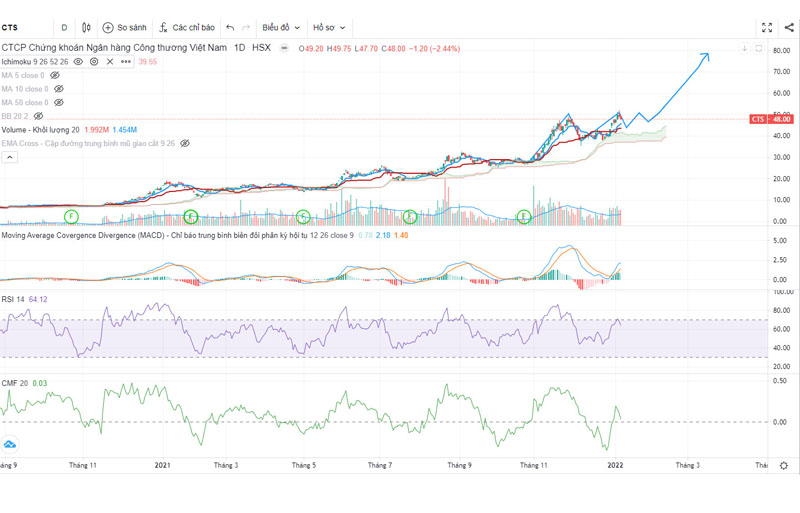Select the RSI 14 legend label
The image size is (800, 513).
pos(13,299)
